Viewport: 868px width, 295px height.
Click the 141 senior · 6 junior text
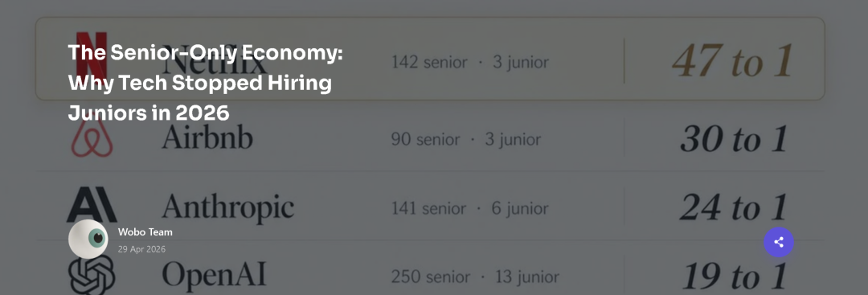(x=469, y=208)
